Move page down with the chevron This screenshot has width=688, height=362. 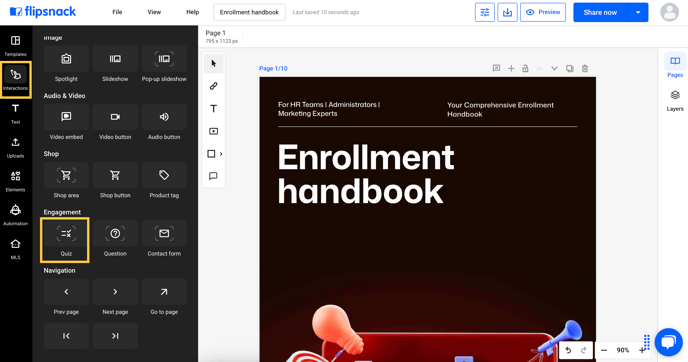[x=555, y=68]
